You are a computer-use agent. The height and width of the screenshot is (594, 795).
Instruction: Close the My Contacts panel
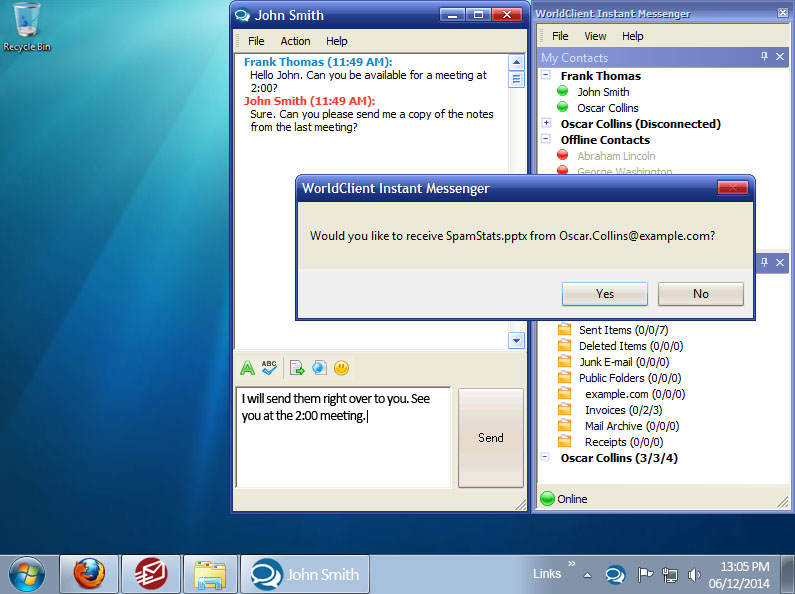(780, 57)
